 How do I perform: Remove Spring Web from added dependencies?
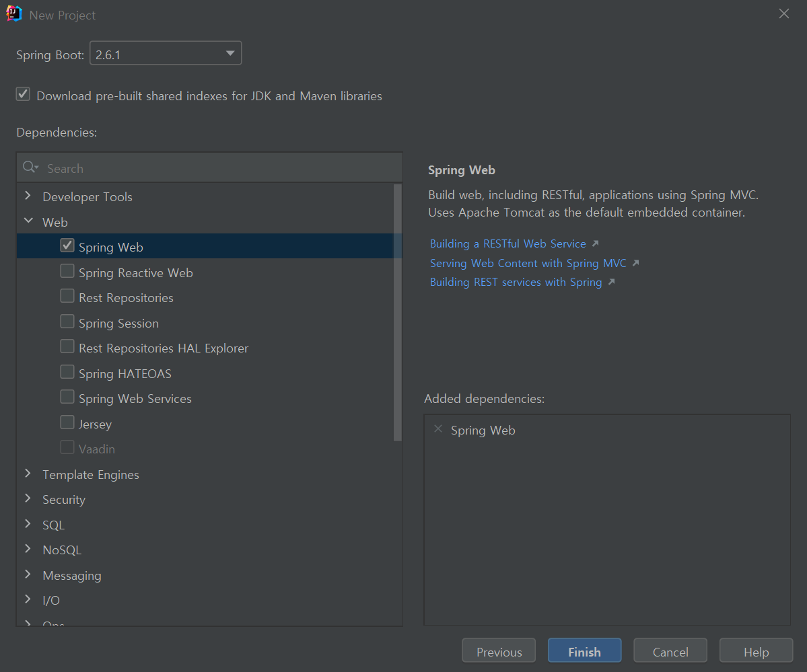(x=438, y=428)
